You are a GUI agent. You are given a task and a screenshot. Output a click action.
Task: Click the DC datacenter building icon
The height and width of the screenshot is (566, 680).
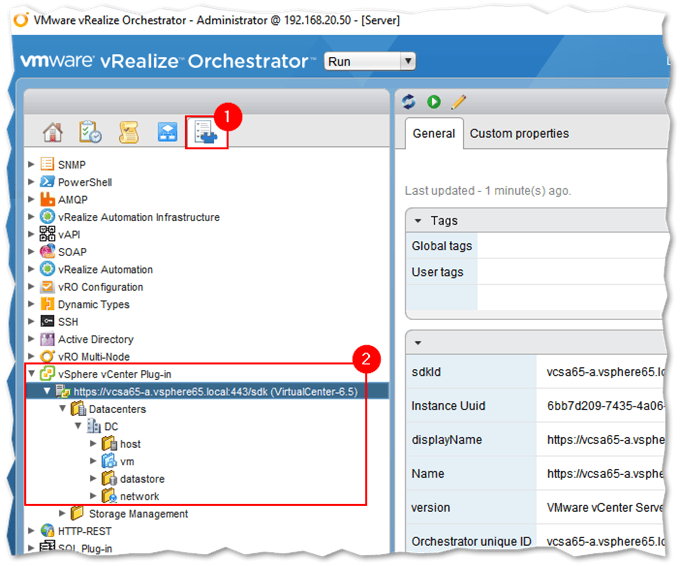[x=94, y=426]
